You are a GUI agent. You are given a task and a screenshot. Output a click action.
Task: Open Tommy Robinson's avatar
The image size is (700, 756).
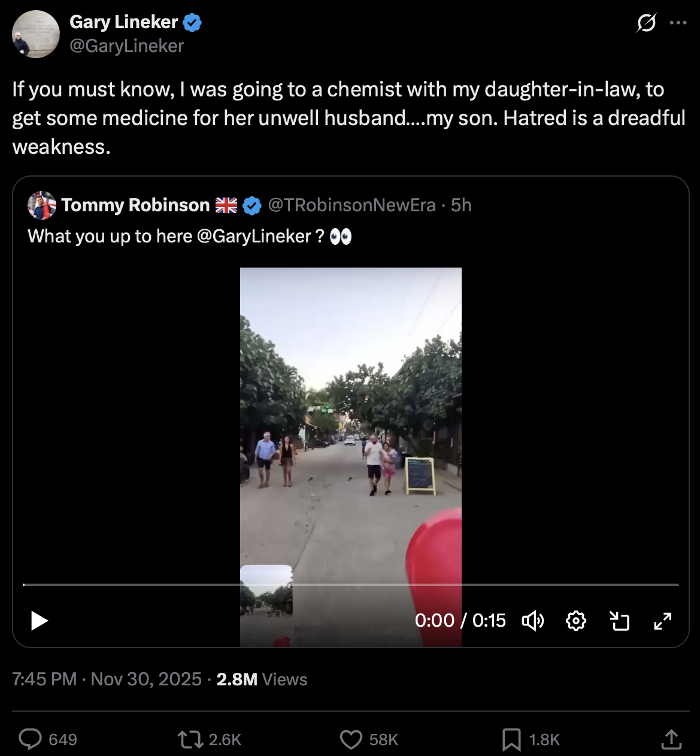point(42,205)
